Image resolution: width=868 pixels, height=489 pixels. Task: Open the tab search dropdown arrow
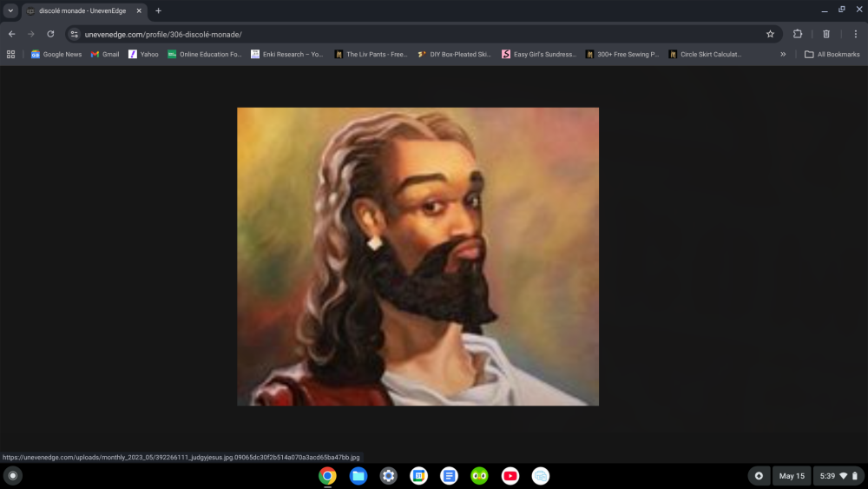coord(10,10)
